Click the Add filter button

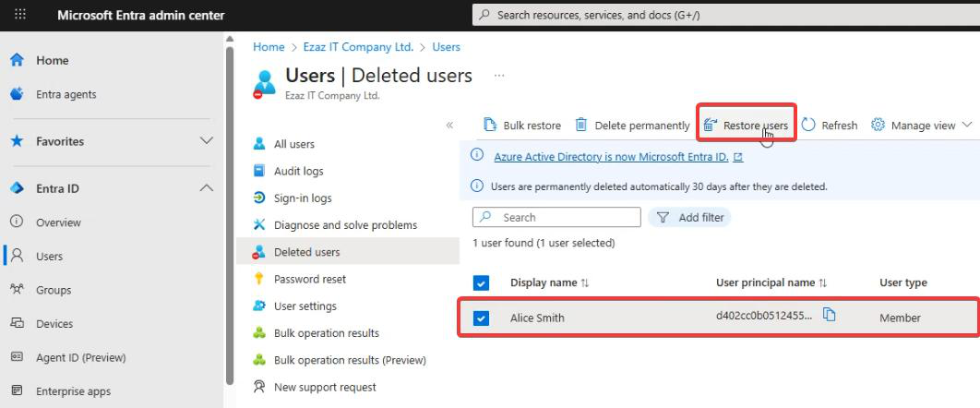[x=689, y=218]
